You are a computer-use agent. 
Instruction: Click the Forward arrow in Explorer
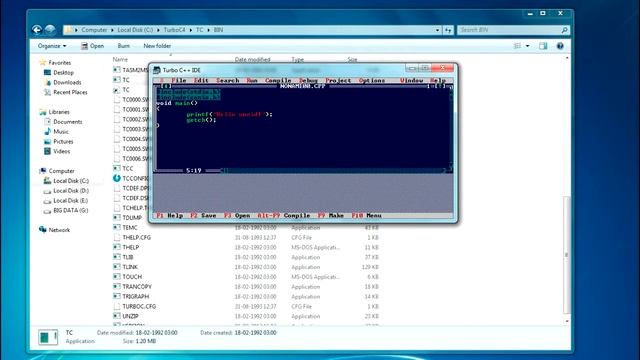50,29
